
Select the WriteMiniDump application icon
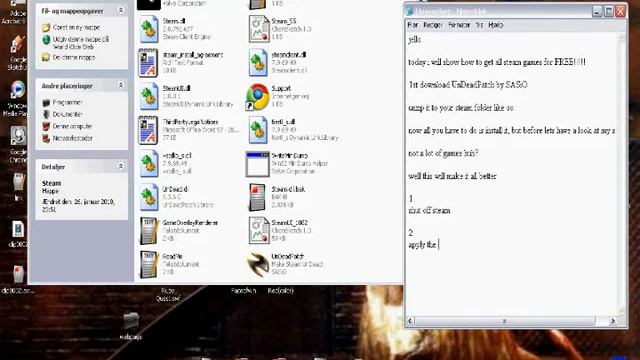pos(257,164)
